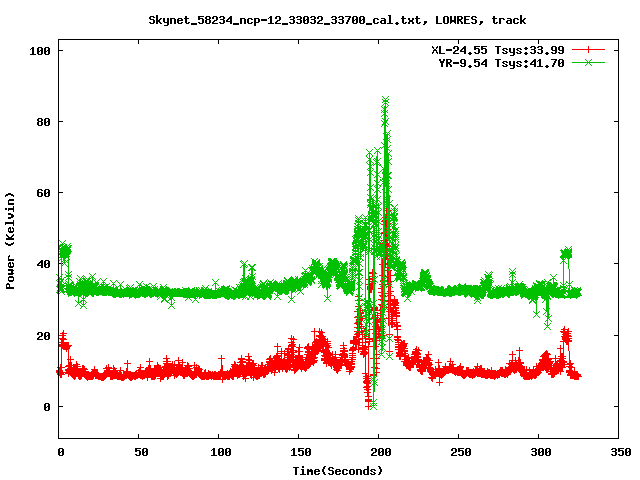Click the y-axis tick label 80
Screen dimensions: 640x480
tap(43, 122)
